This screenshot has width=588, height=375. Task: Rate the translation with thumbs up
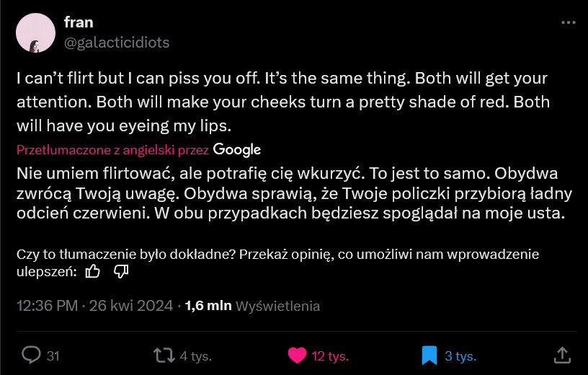tap(93, 272)
